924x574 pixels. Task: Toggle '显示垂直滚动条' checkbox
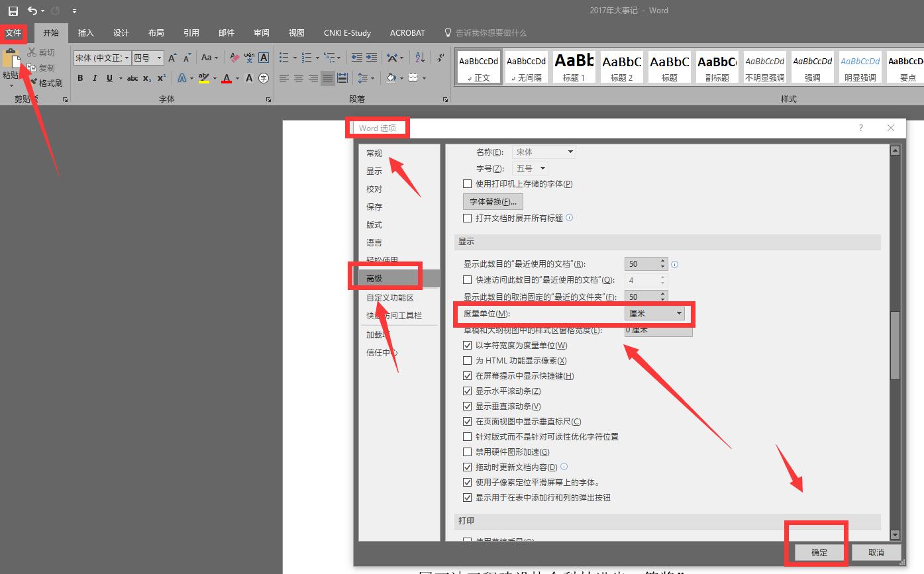[x=468, y=407]
